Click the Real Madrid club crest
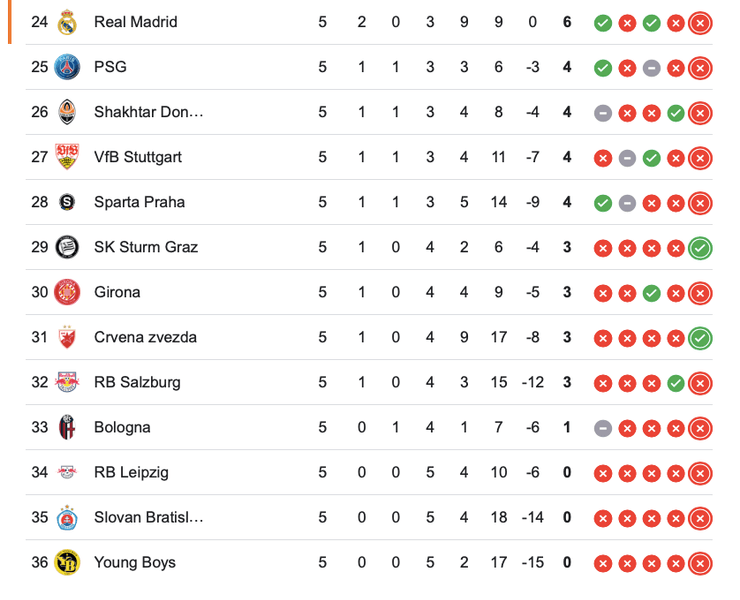The image size is (740, 600). pyautogui.click(x=67, y=22)
